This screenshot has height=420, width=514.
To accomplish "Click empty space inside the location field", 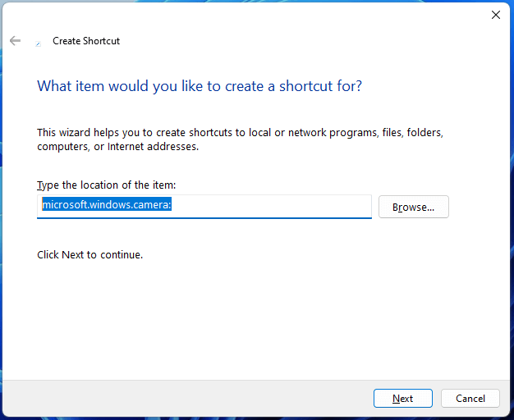I will [272, 205].
